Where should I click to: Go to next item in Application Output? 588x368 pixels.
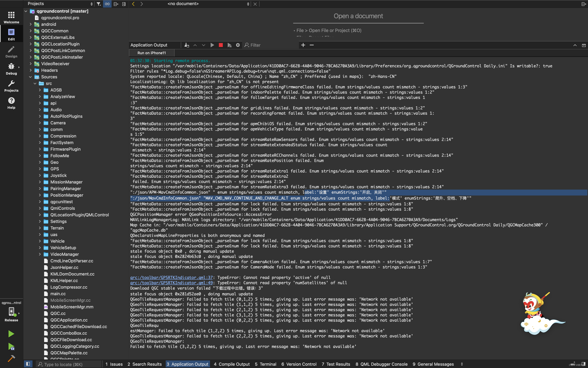[x=204, y=45]
